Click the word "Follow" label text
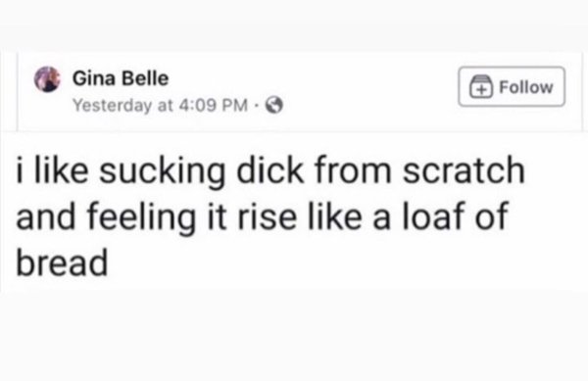Image resolution: width=588 pixels, height=381 pixels. tap(526, 87)
